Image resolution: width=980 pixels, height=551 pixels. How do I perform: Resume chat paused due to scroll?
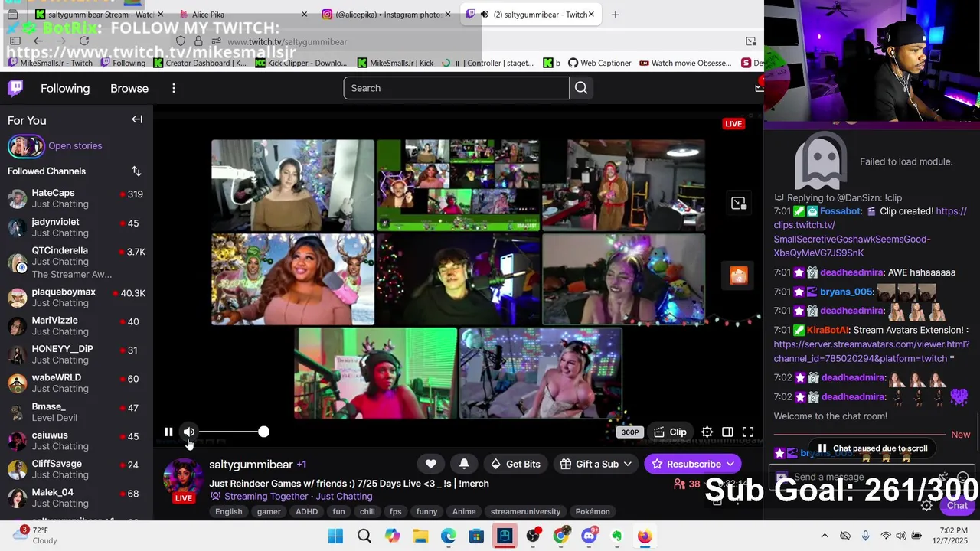click(x=872, y=448)
